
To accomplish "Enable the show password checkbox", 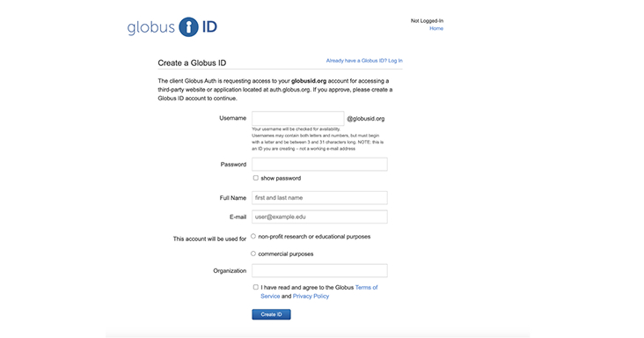I will pos(255,178).
